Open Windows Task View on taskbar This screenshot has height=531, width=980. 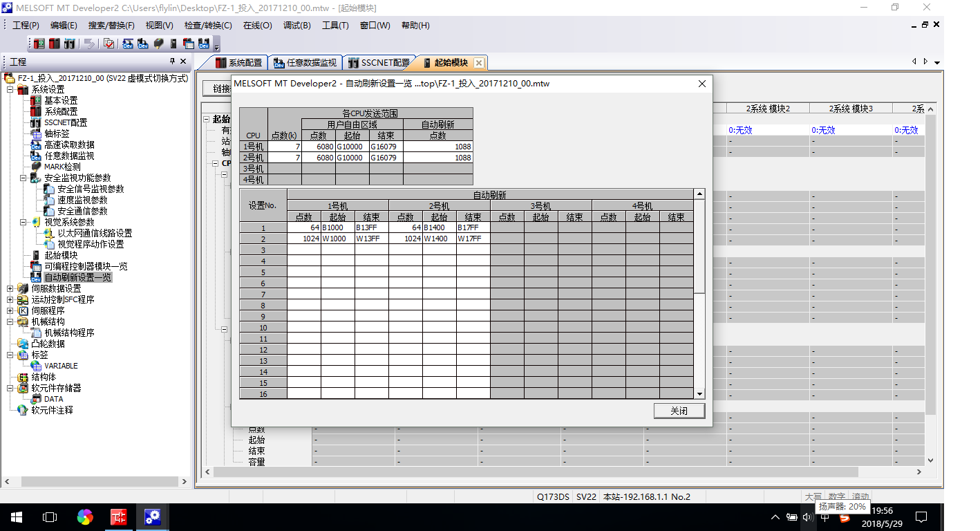[49, 516]
